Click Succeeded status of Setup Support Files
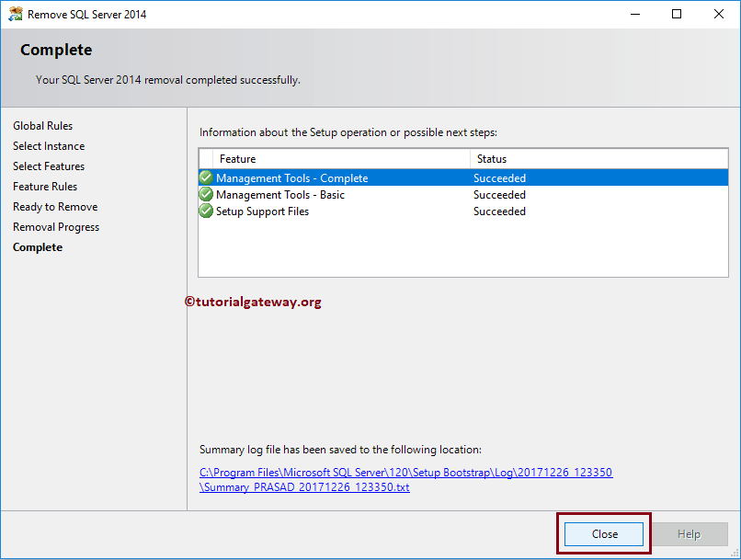The width and height of the screenshot is (741, 560). 499,211
